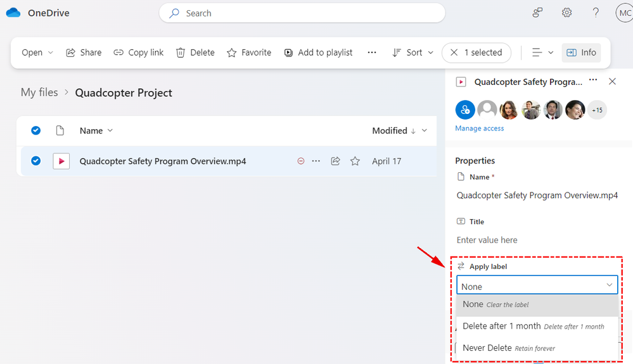Open the row's more actions ellipsis
633x364 pixels.
pyautogui.click(x=316, y=161)
